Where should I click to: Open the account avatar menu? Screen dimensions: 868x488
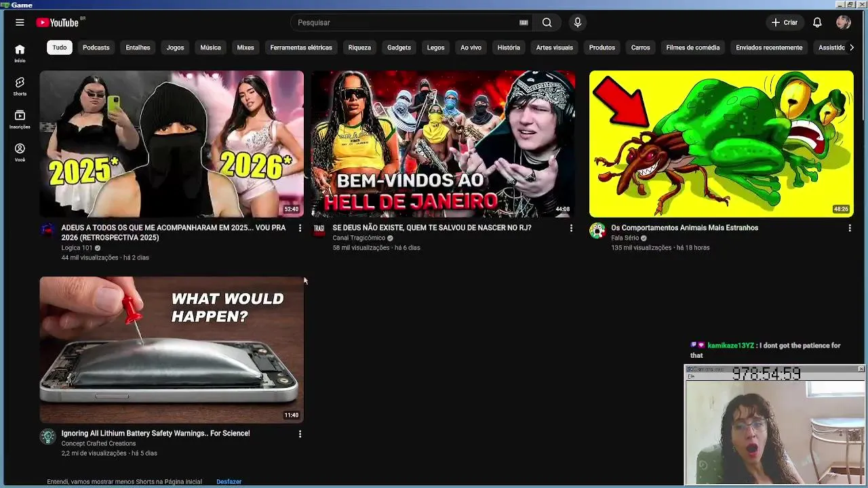844,22
